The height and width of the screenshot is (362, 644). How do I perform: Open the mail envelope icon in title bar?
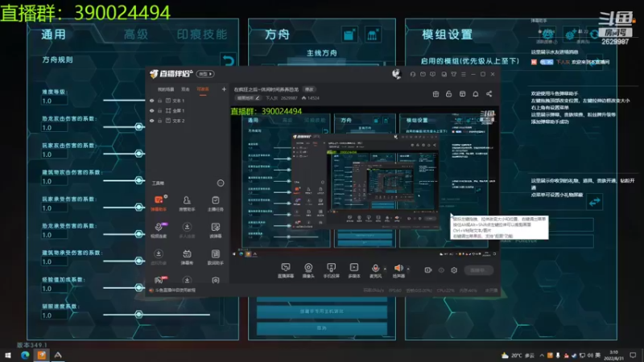[x=423, y=74]
